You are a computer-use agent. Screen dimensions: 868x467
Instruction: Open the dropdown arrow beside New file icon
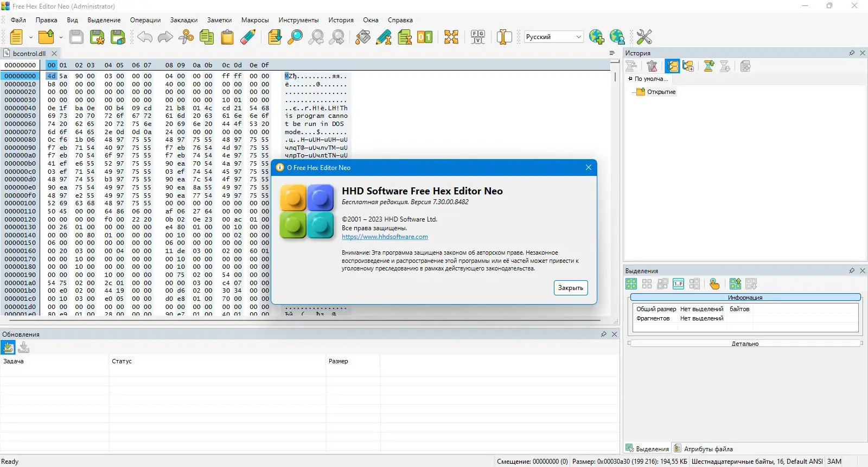[x=31, y=37]
